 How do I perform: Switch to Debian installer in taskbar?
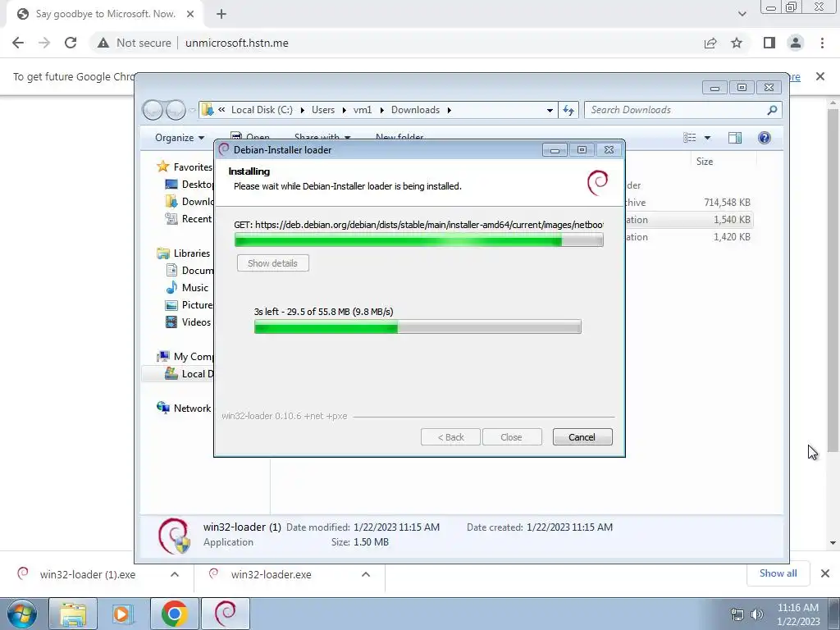225,614
